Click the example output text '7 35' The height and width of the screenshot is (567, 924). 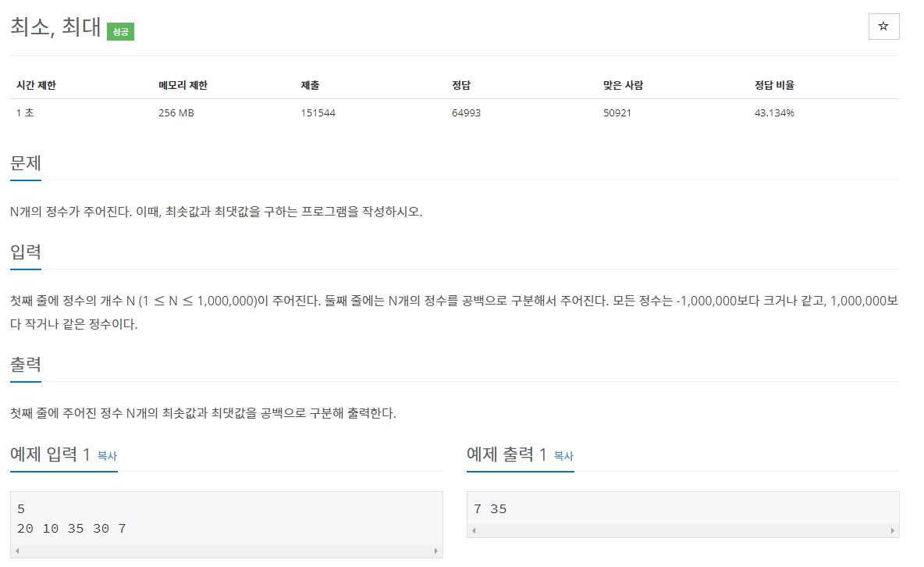[x=490, y=509]
